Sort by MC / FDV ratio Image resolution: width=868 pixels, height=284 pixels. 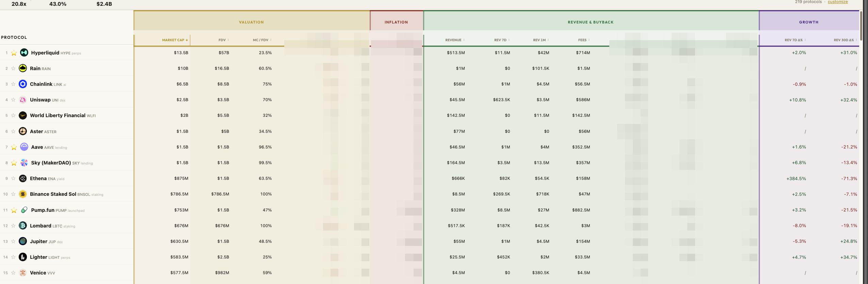click(x=262, y=40)
